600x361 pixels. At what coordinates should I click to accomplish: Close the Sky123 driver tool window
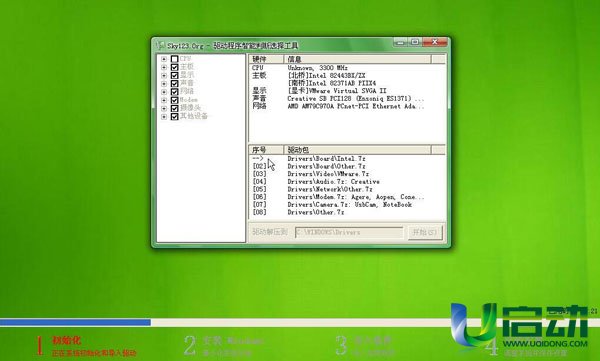(435, 42)
